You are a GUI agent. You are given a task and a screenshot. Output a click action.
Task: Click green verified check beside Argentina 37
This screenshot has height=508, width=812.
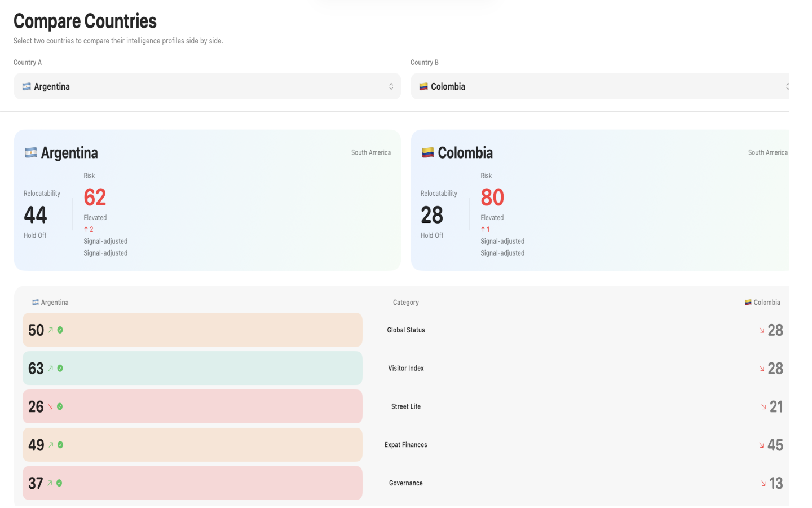coord(59,483)
